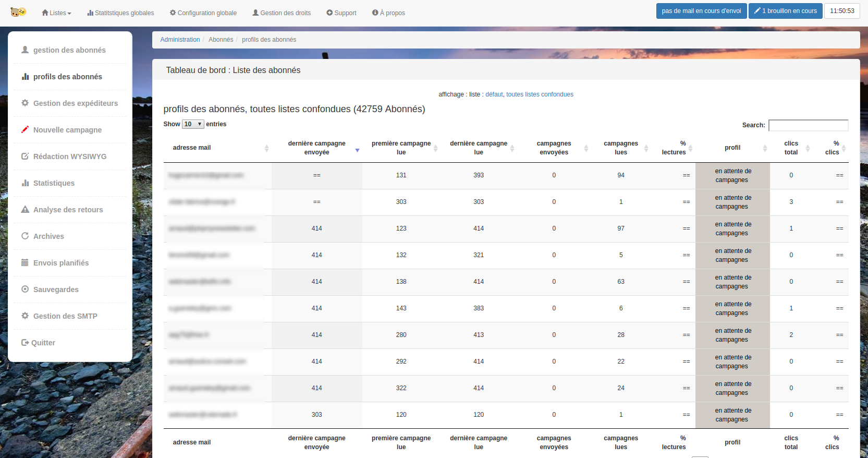Image resolution: width=868 pixels, height=458 pixels.
Task: Click the bar chart icon beside profils des abonnés
Action: click(25, 77)
